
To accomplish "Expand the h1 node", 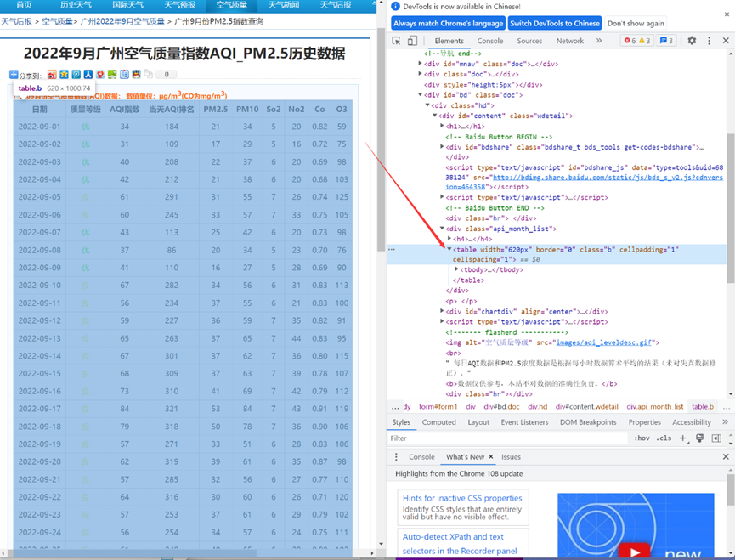I will pos(442,126).
